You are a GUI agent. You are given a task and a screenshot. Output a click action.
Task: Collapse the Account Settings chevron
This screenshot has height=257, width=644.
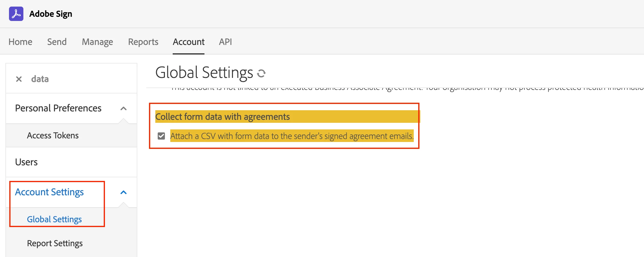(124, 192)
